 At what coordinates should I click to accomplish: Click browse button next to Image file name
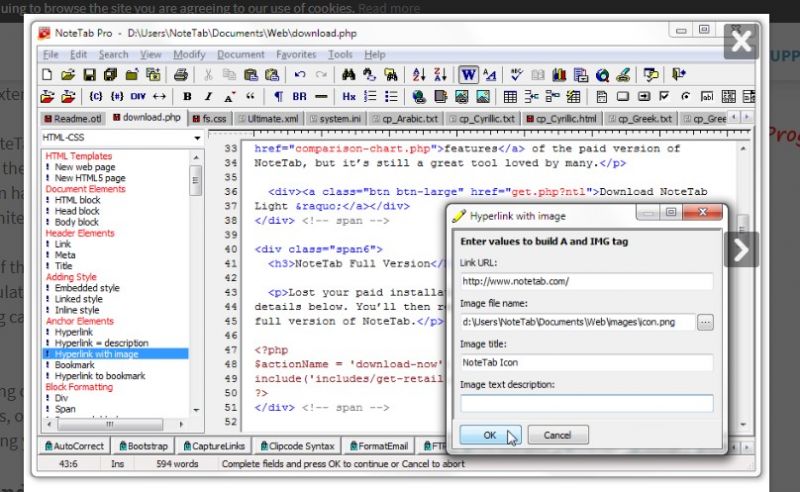pos(705,322)
